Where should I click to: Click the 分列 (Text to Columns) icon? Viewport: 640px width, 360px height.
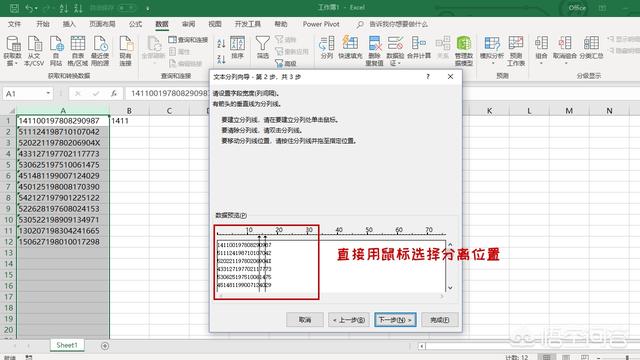point(327,48)
